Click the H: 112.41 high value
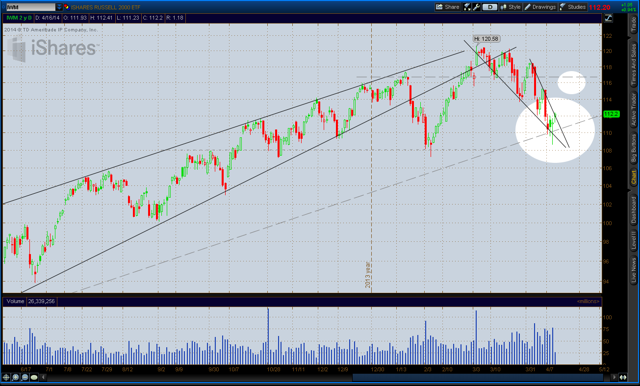640x386 pixels. 101,18
